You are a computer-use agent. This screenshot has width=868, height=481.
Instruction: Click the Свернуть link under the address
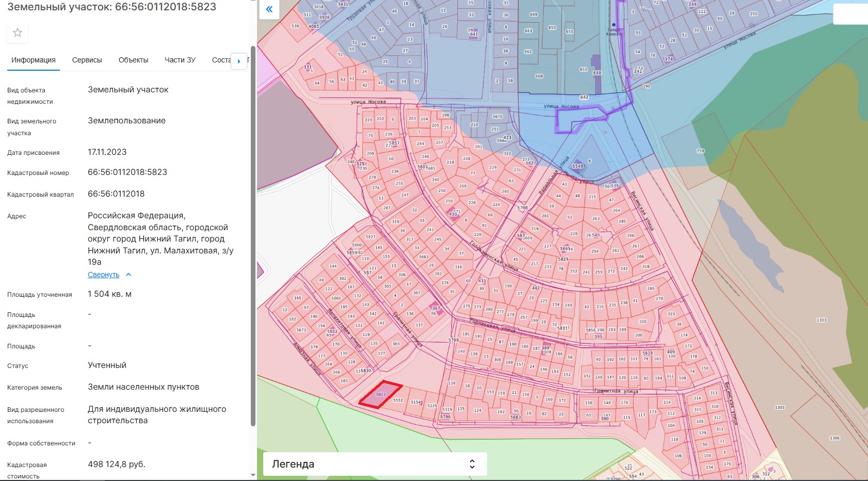click(103, 275)
